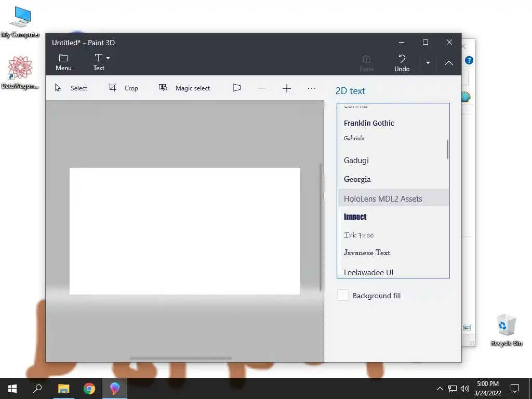Image resolution: width=532 pixels, height=399 pixels.
Task: Open the volume tray icon
Action: 465,389
